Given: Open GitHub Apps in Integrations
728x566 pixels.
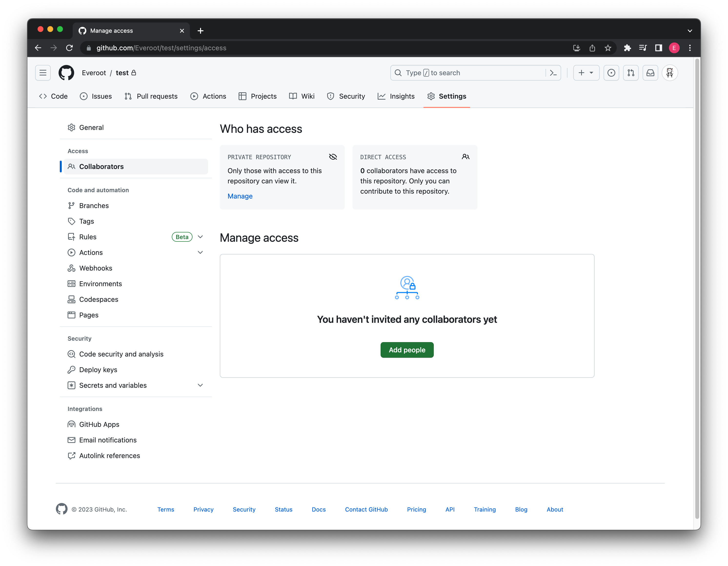Looking at the screenshot, I should 136,424.
